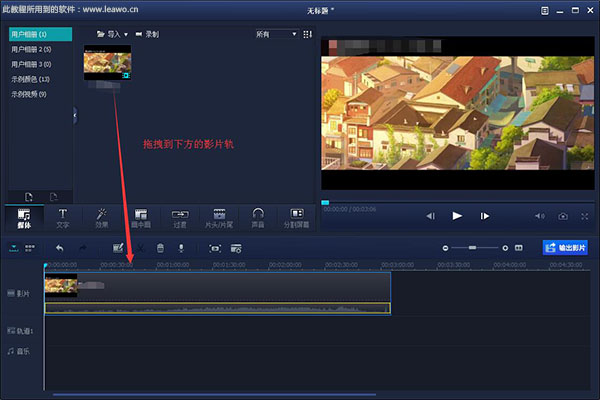600x400 pixels.
Task: Open the 导入 import dropdown
Action: click(112, 34)
